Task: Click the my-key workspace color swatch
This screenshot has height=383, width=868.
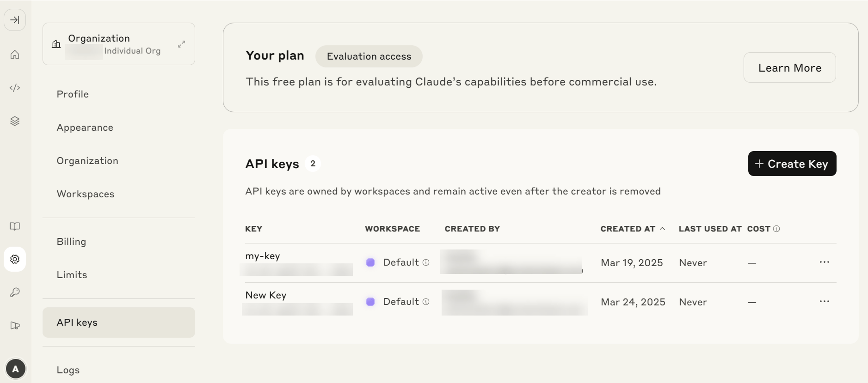Action: [370, 262]
